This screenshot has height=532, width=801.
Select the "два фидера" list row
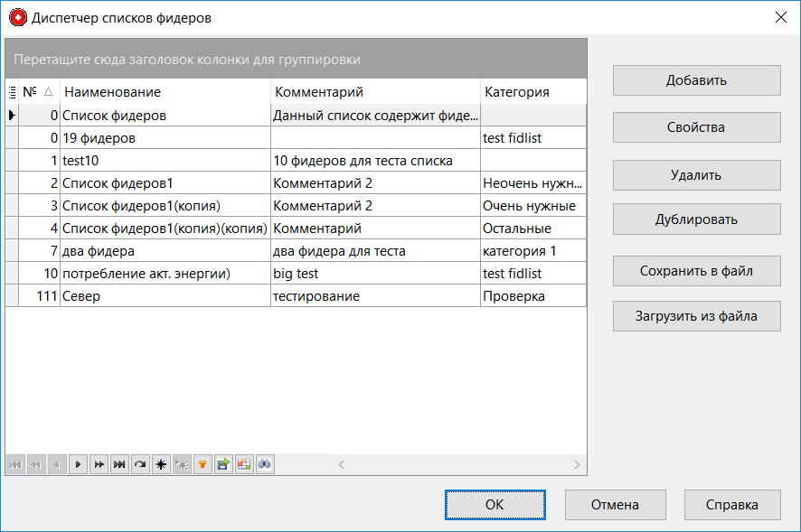[x=165, y=251]
